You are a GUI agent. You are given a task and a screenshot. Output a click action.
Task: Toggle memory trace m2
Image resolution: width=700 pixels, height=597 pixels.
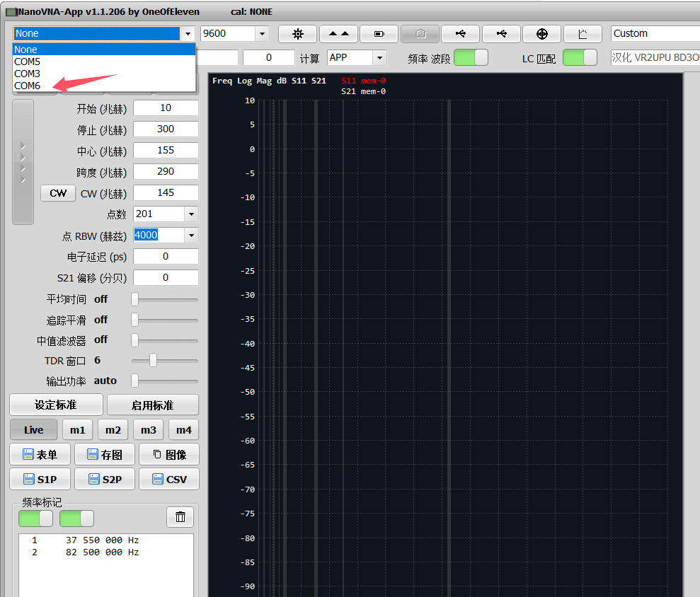tap(113, 429)
